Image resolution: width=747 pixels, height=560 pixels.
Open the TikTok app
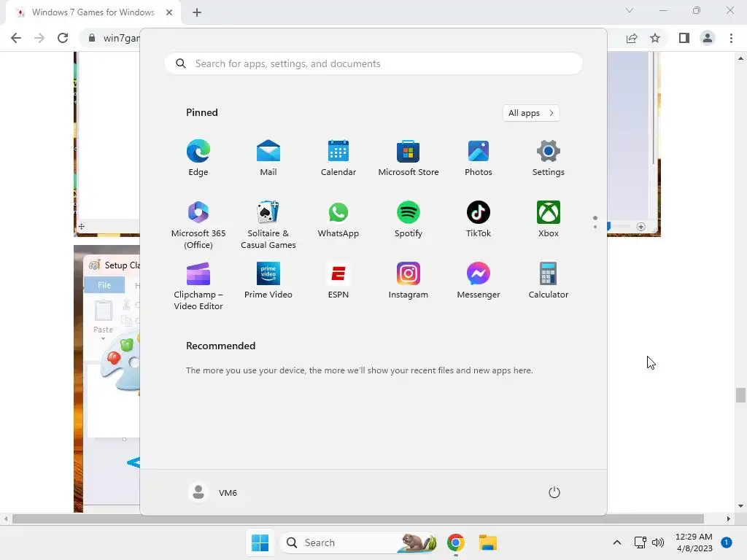[479, 220]
